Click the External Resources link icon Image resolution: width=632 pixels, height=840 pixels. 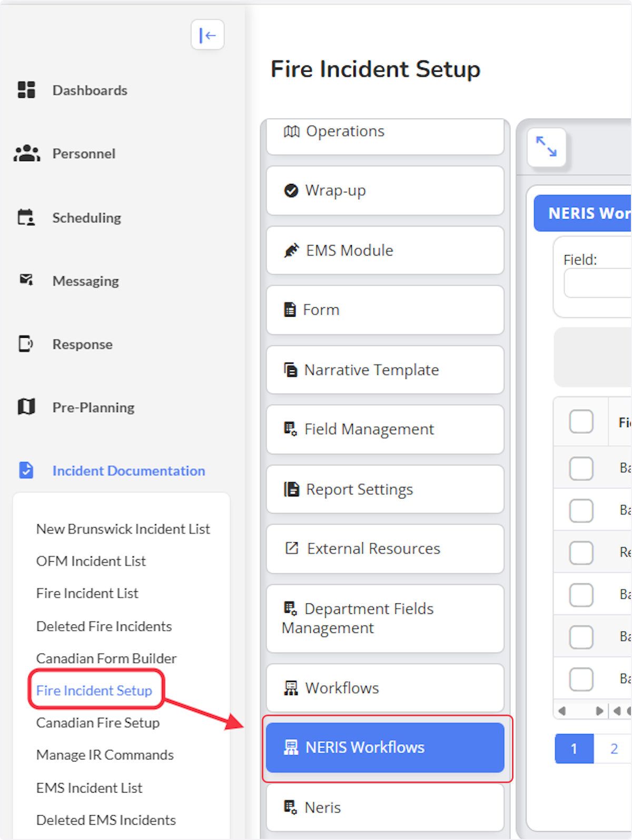pyautogui.click(x=292, y=548)
